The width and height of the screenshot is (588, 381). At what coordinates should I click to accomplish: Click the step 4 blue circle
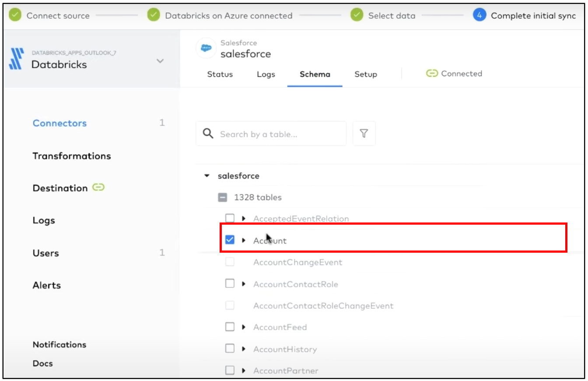point(479,15)
